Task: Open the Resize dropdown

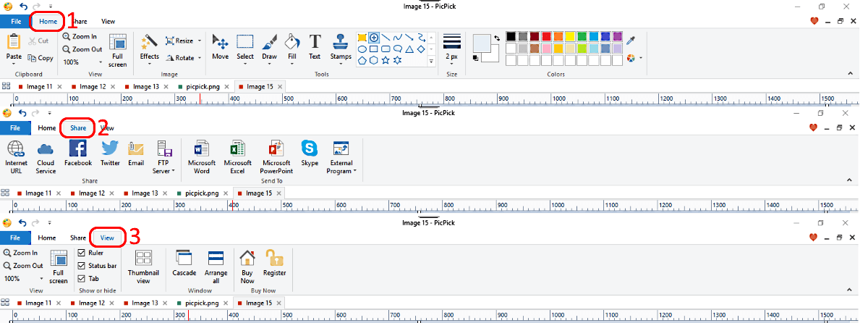Action: [x=179, y=41]
